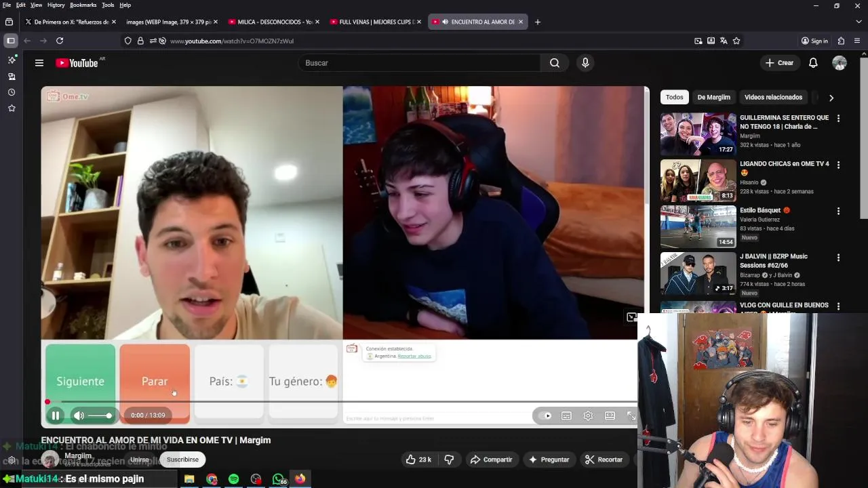Screen dimensions: 868x488
Task: Switch player to theater mode
Action: pyautogui.click(x=610, y=415)
